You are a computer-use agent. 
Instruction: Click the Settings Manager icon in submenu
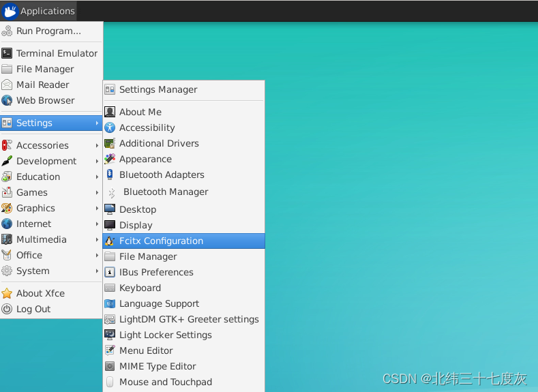coord(110,89)
